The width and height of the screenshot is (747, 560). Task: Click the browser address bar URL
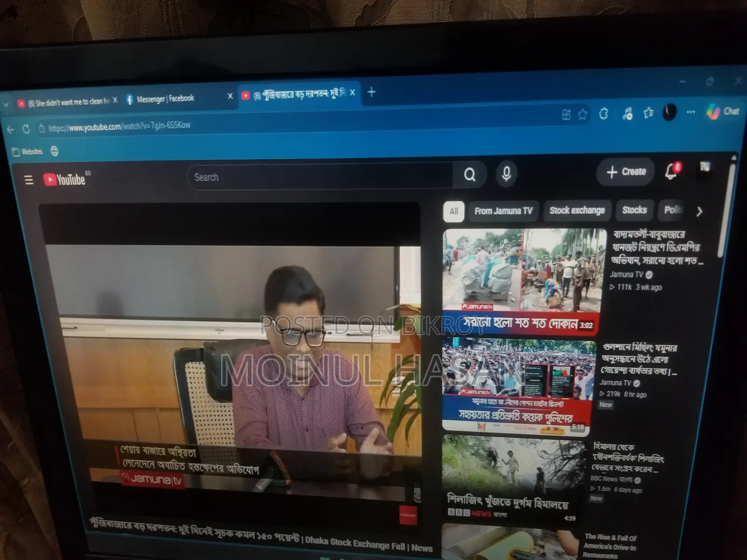[x=120, y=126]
